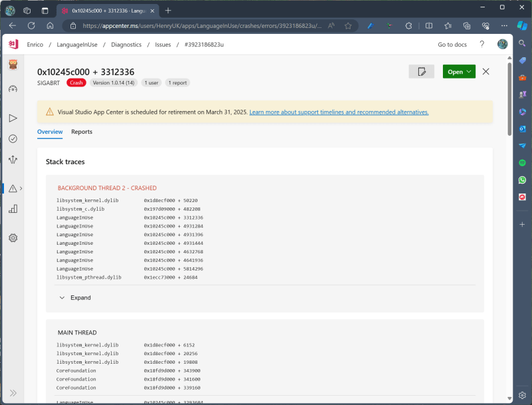Image resolution: width=532 pixels, height=405 pixels.
Task: Click the scrollbar down arrow
Action: pos(509,398)
